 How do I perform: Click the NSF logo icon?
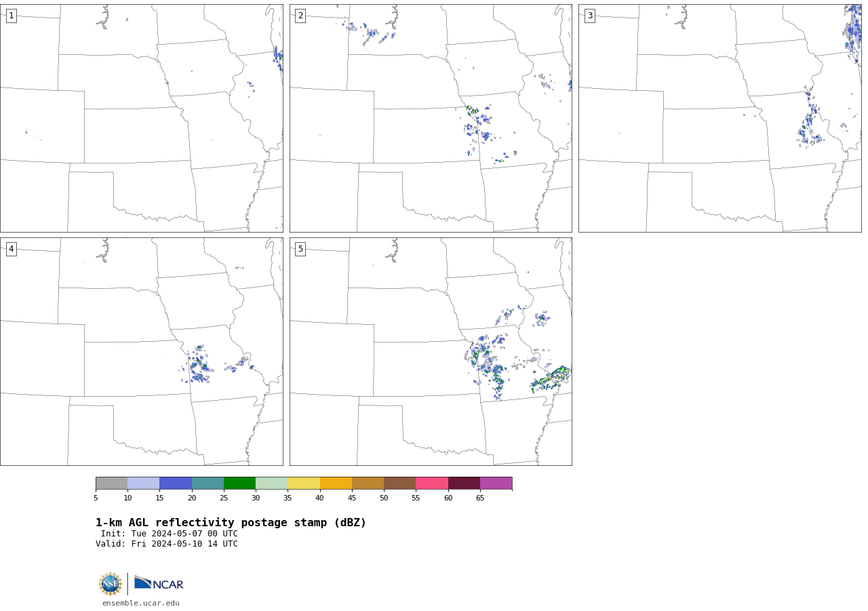pos(111,584)
